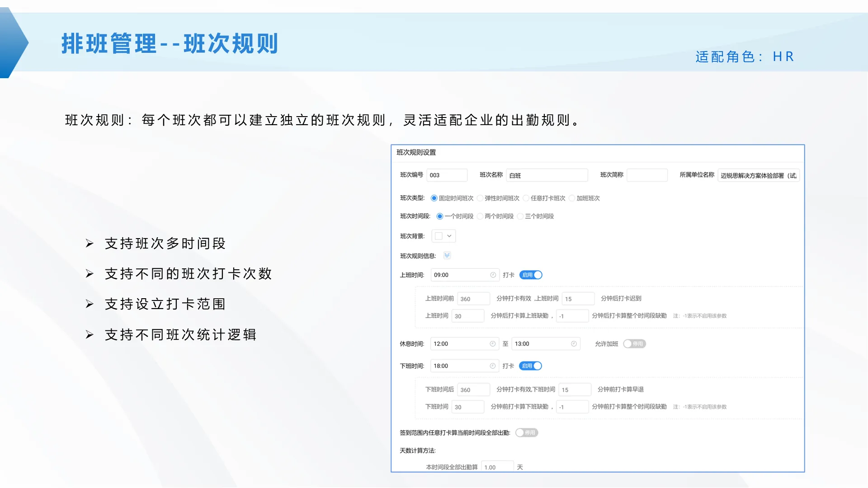Open the 下班时间 18:00 time picker
This screenshot has height=488, width=868.
click(x=464, y=366)
